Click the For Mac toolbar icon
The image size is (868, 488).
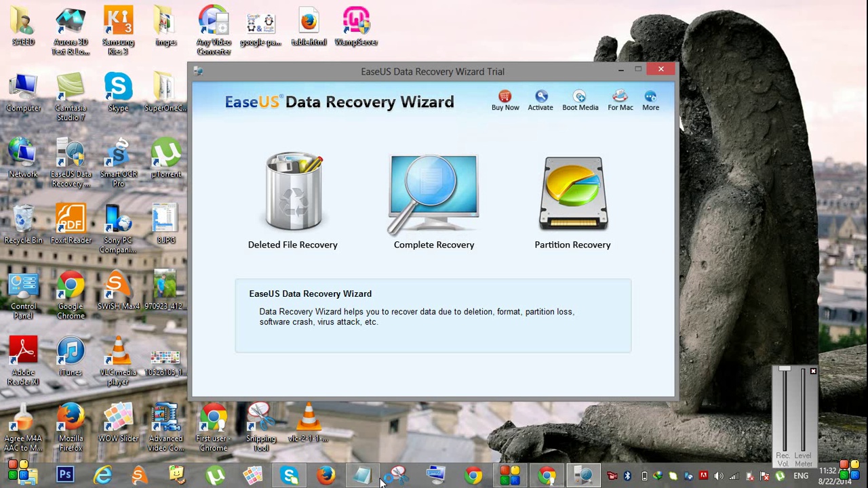coord(620,100)
